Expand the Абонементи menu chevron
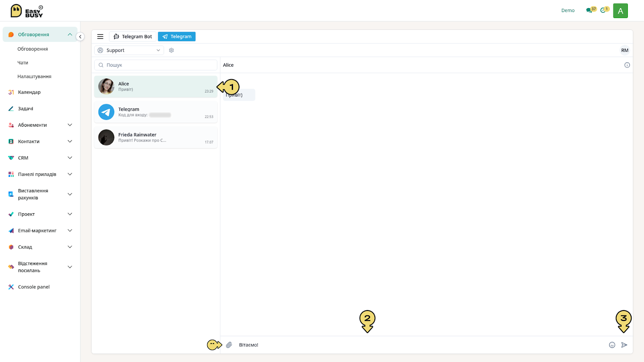The height and width of the screenshot is (362, 644). pos(70,125)
